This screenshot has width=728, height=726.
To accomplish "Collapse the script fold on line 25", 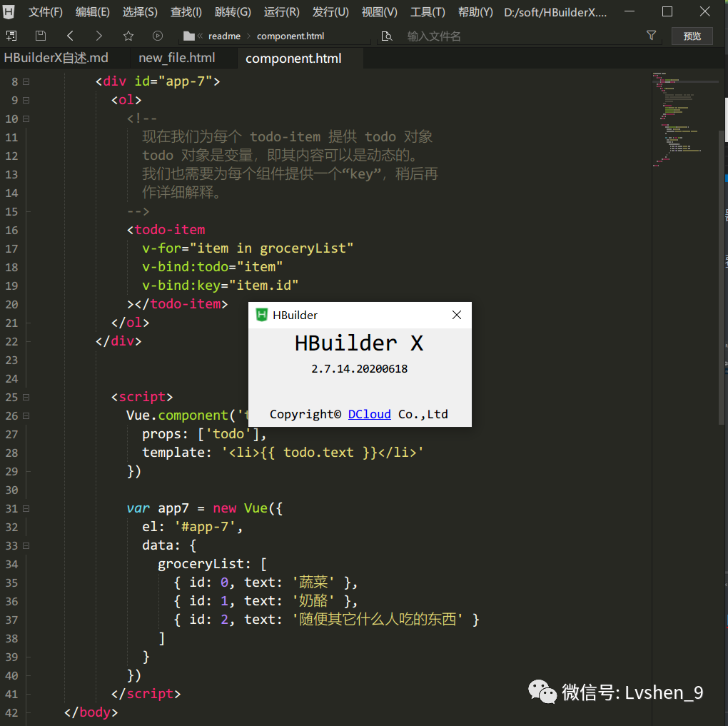I will click(x=26, y=397).
